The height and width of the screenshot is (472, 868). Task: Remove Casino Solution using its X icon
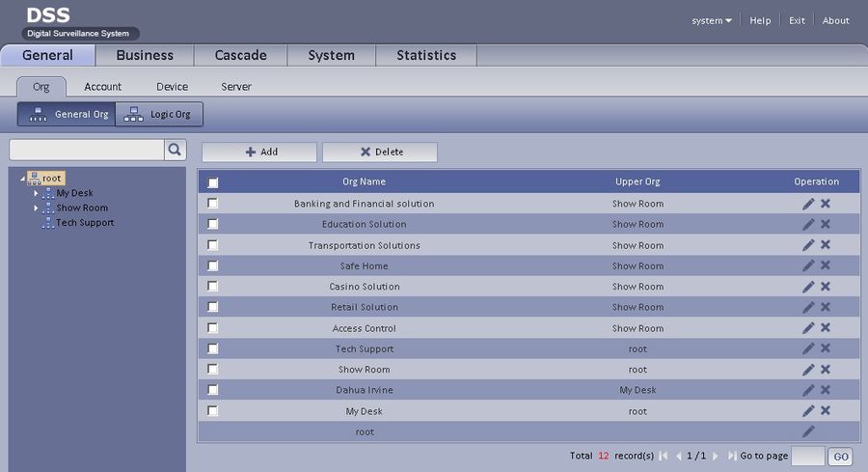(x=826, y=287)
